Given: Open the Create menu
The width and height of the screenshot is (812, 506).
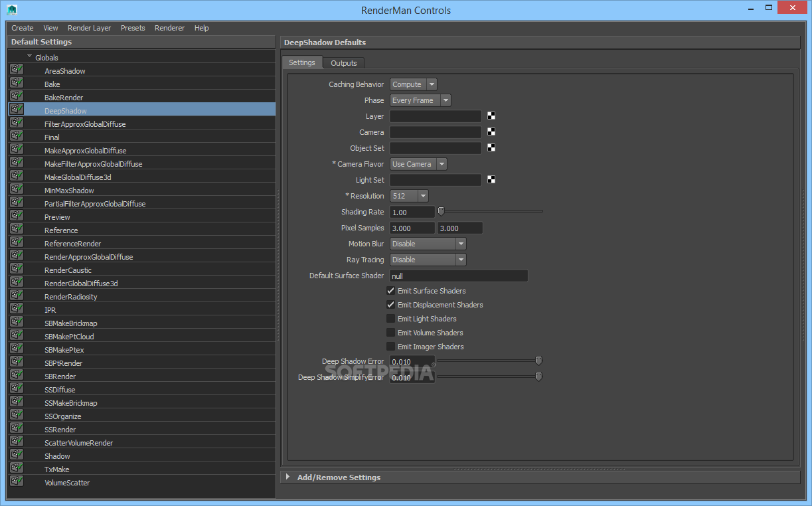Looking at the screenshot, I should point(23,28).
